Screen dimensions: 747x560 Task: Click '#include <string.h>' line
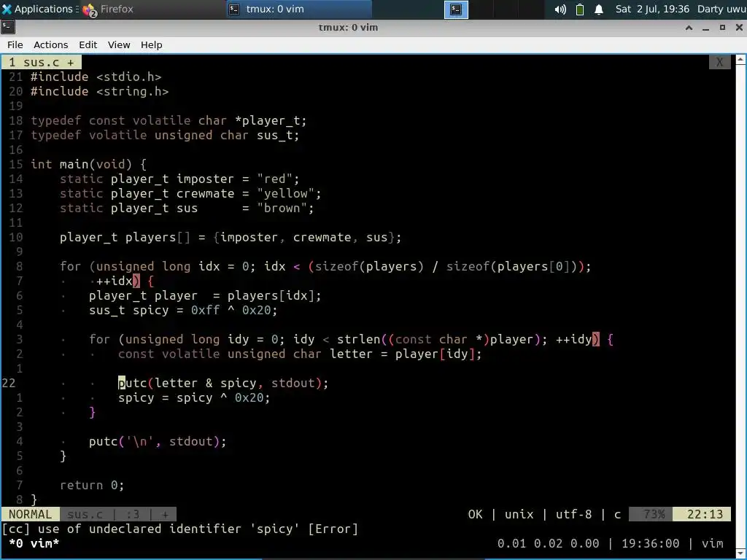pyautogui.click(x=99, y=91)
